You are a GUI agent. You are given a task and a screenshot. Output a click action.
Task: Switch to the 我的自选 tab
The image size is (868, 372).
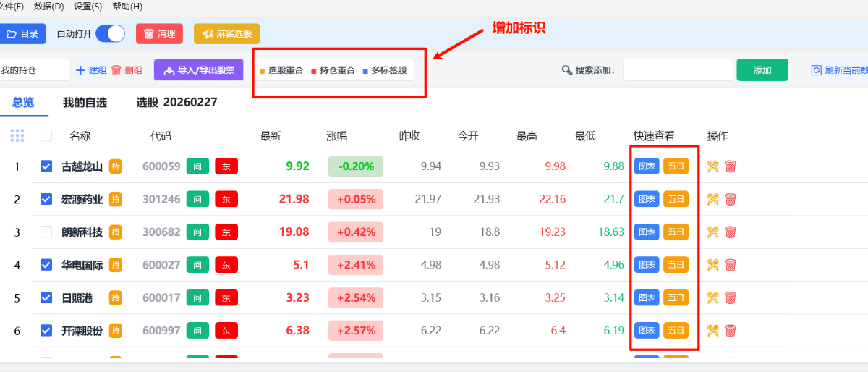click(x=85, y=103)
